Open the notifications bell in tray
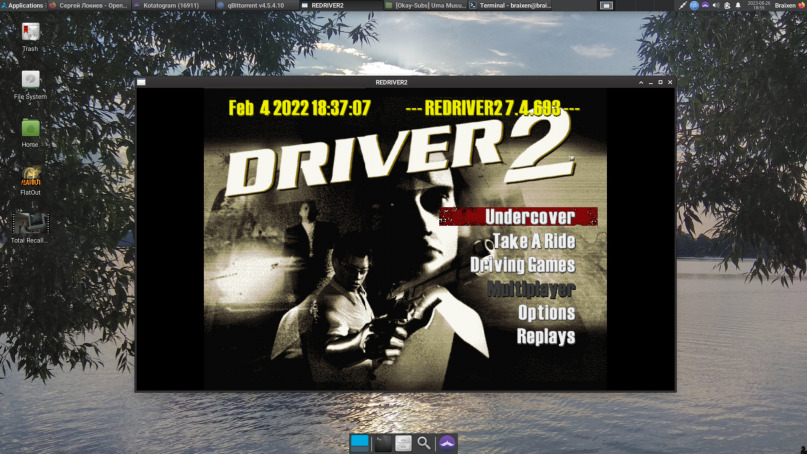Image resolution: width=807 pixels, height=454 pixels. coord(738,5)
